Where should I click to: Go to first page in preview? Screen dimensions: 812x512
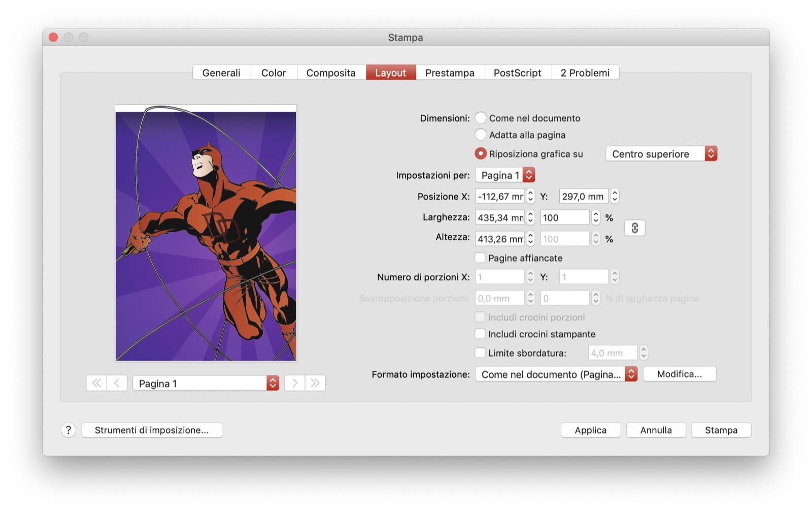pyautogui.click(x=96, y=383)
